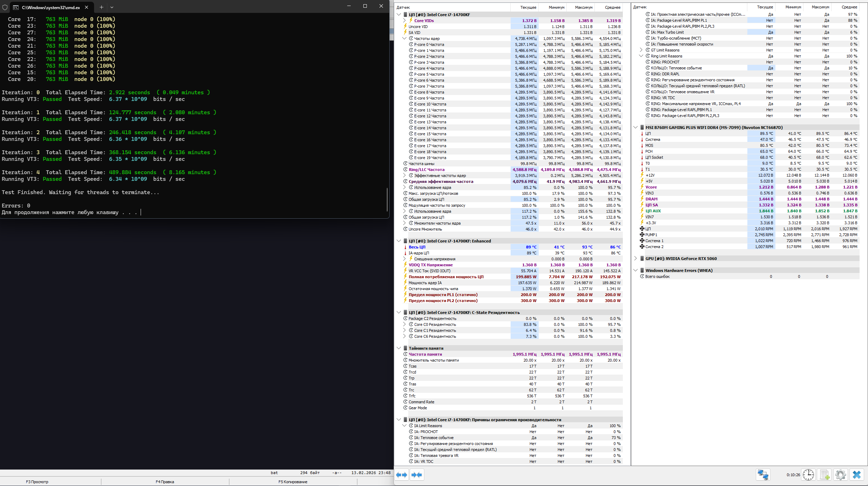The height and width of the screenshot is (486, 868).
Task: Click the terminal vertical scrollbar
Action: pyautogui.click(x=387, y=200)
